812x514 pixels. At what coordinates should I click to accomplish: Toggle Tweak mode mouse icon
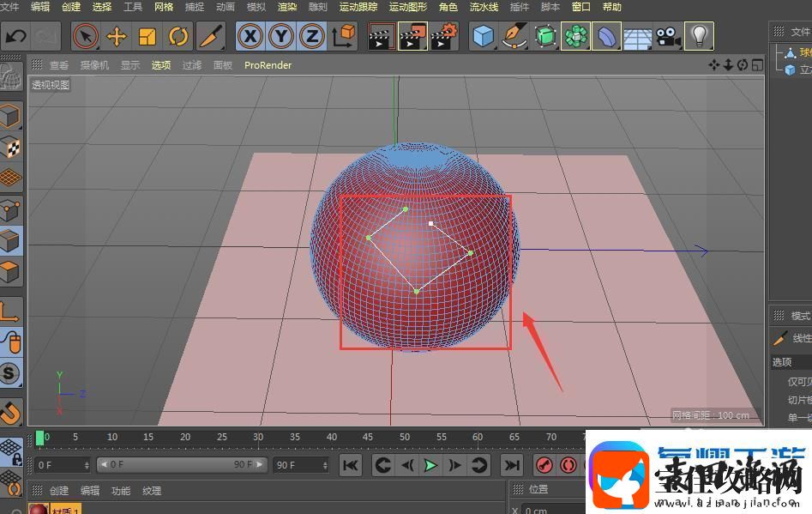(11, 342)
